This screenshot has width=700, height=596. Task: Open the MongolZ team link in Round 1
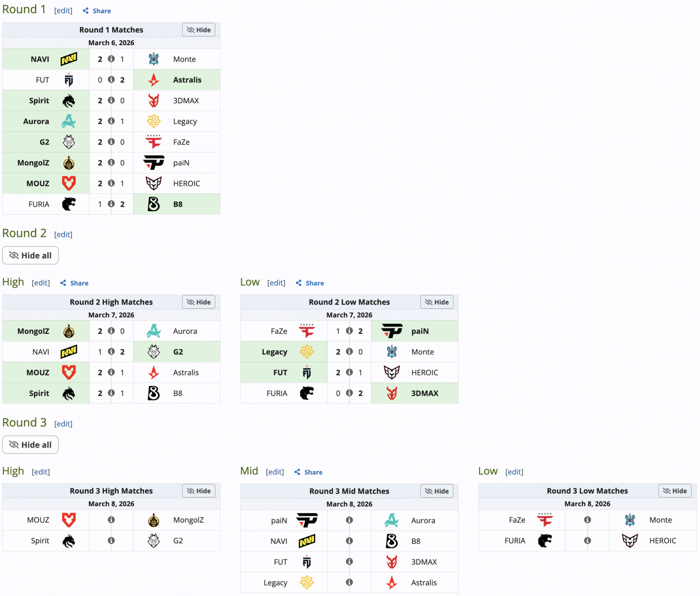click(33, 163)
